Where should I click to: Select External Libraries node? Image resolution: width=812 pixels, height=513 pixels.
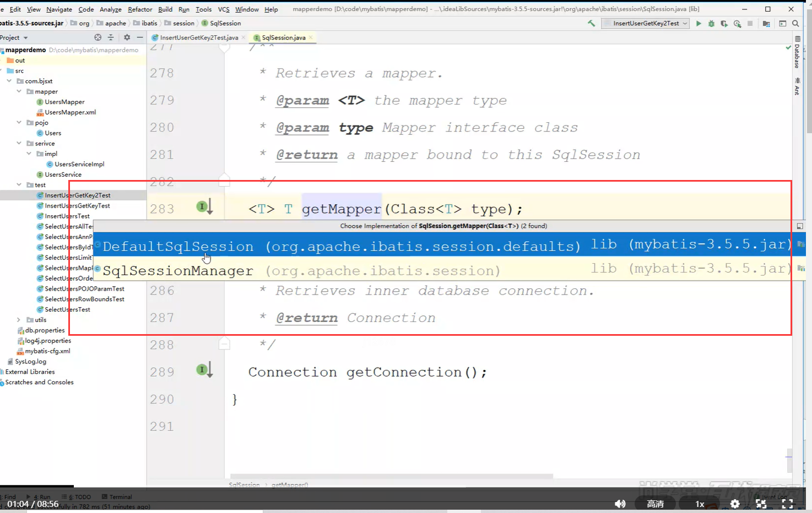pos(30,372)
